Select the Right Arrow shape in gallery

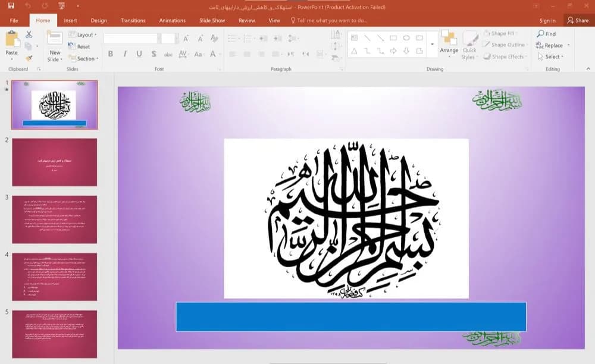tap(393, 51)
